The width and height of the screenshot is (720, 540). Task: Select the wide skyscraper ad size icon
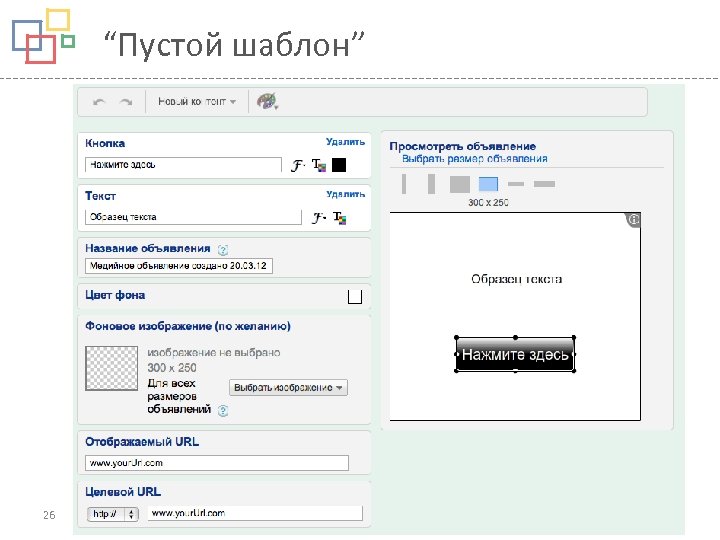(431, 184)
